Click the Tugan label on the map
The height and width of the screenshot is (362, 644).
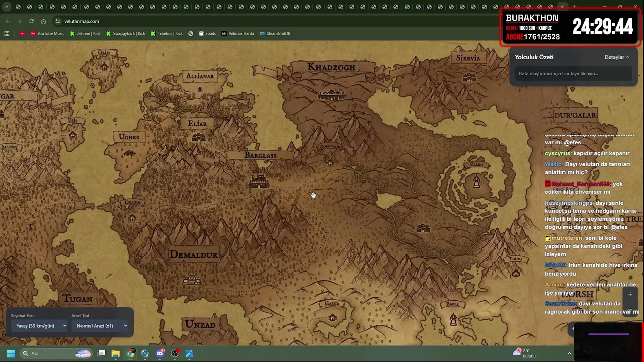(78, 299)
